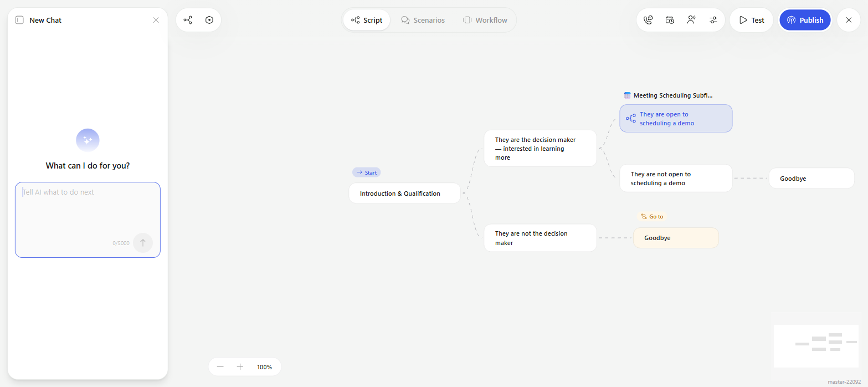Viewport: 868px width, 387px height.
Task: Toggle the sidebar panel icon beside New Chat
Action: pyautogui.click(x=19, y=20)
